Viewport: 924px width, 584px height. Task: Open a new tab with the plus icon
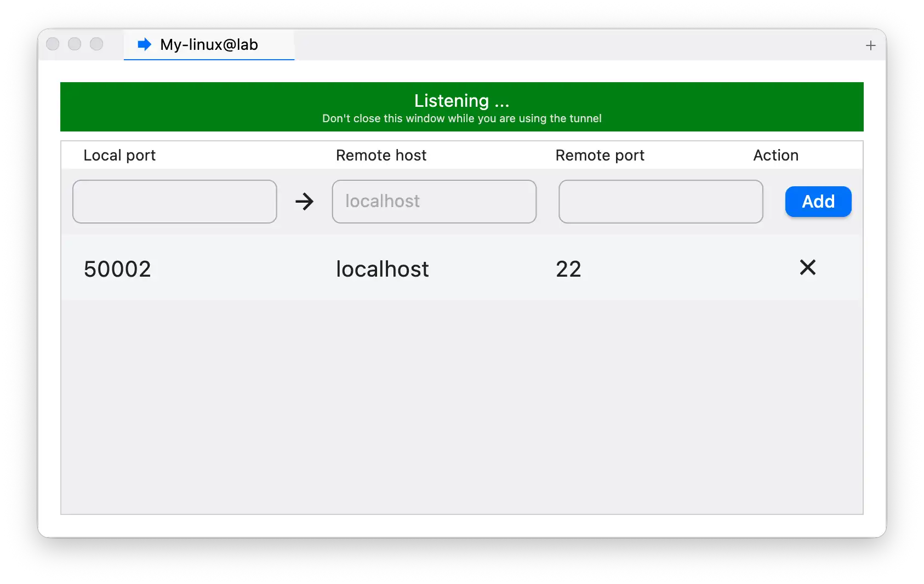click(870, 45)
